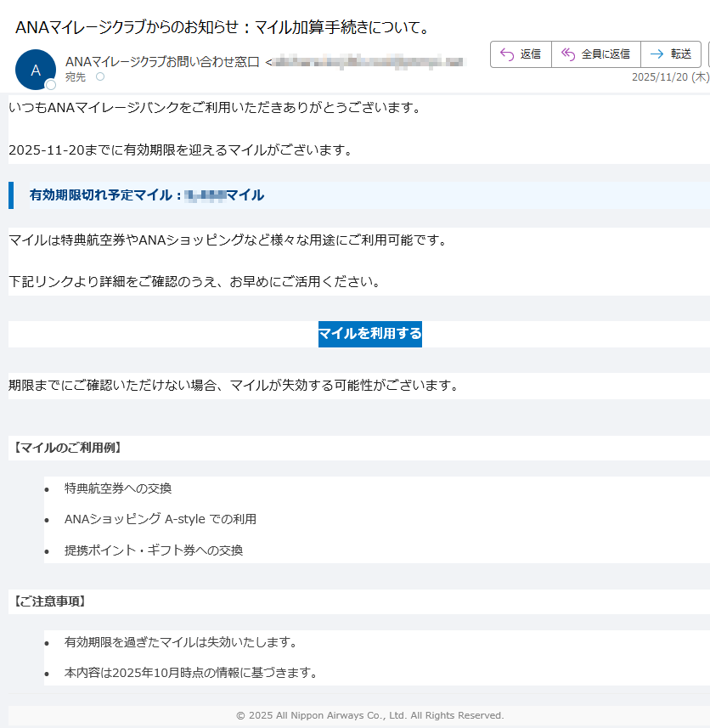Click the 有効期限切れ予定マイル highlighted banner
710x728 pixels.
[x=146, y=195]
